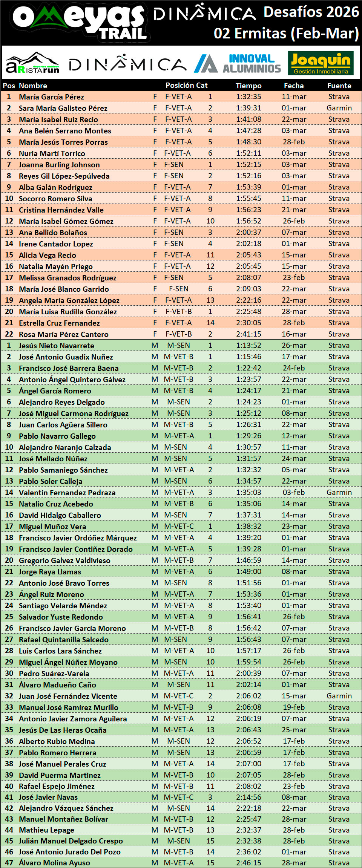The height and width of the screenshot is (868, 362).
Task: Select the Fuente column header
Action: (x=339, y=86)
